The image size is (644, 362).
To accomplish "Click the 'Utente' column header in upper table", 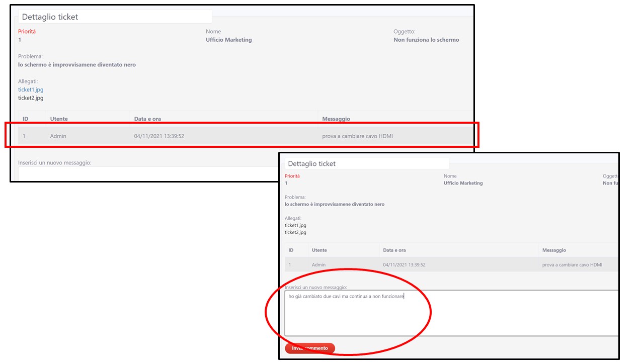I will (x=59, y=119).
